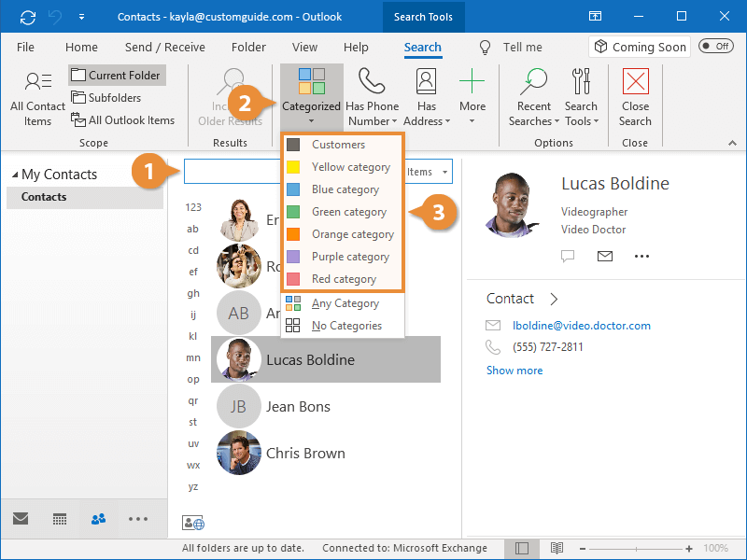
Task: Collapse the My Contacts group
Action: point(15,175)
